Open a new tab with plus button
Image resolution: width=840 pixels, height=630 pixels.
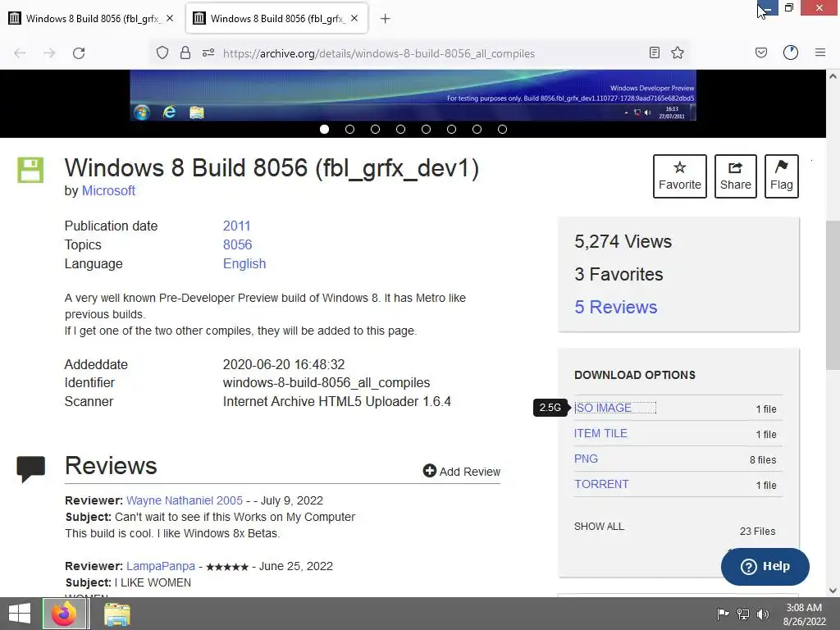[x=386, y=19]
